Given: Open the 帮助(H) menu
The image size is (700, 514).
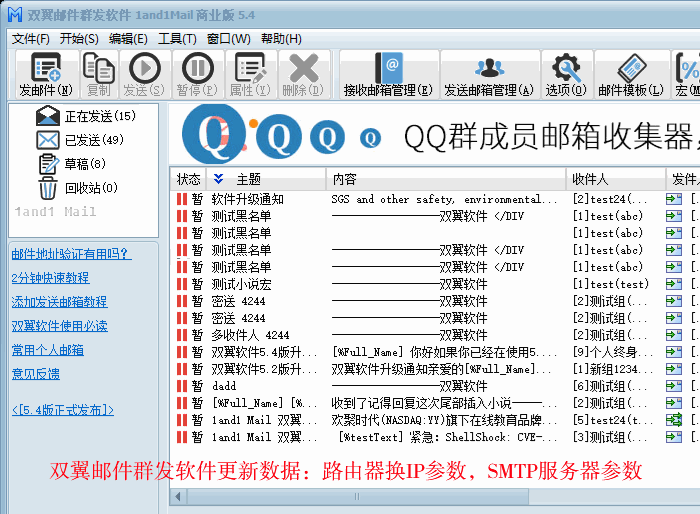Looking at the screenshot, I should 281,39.
